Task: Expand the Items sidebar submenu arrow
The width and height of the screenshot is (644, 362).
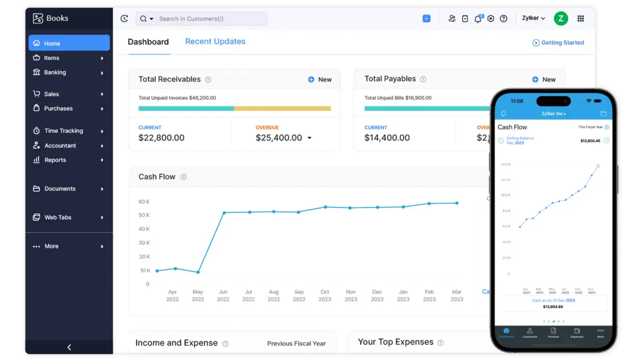Action: point(102,58)
